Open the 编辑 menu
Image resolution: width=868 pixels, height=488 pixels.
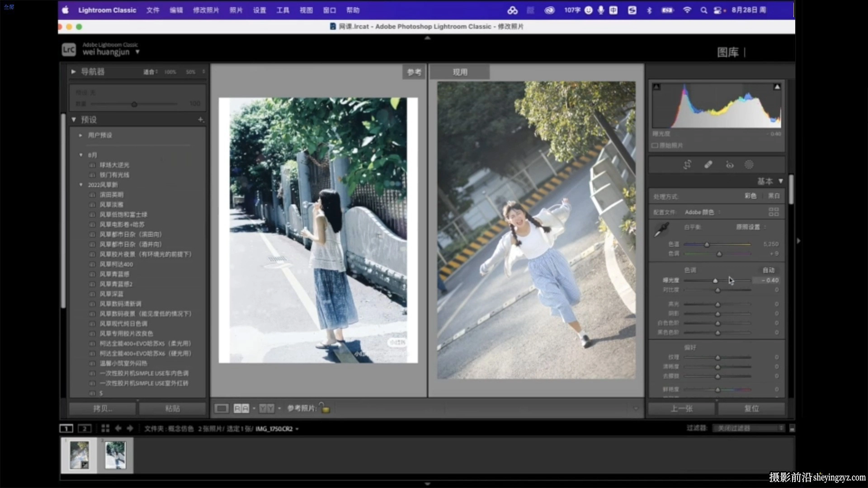click(176, 10)
